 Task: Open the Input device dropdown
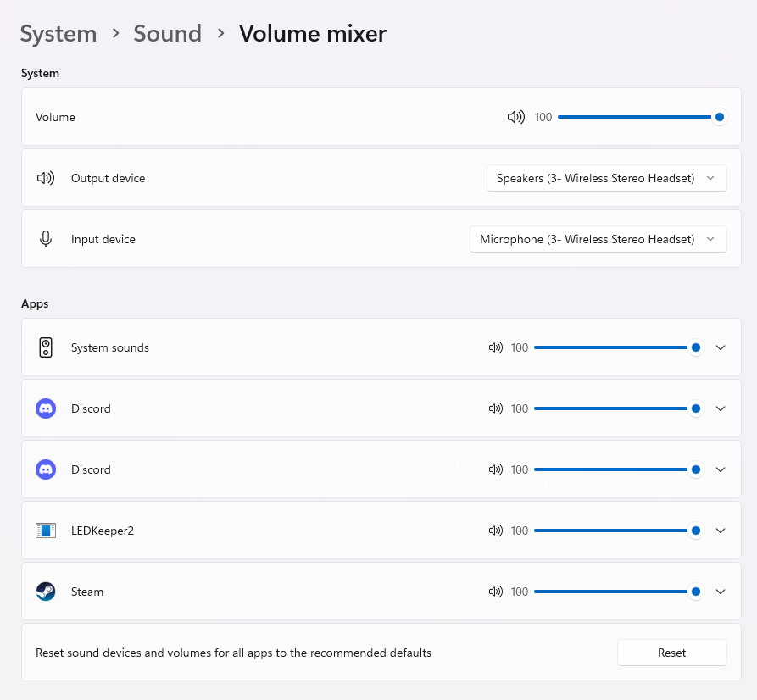coord(598,239)
